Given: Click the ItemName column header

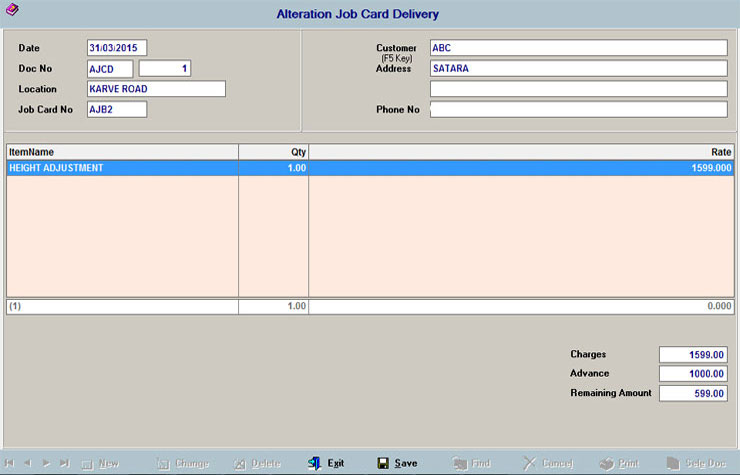Looking at the screenshot, I should point(122,151).
